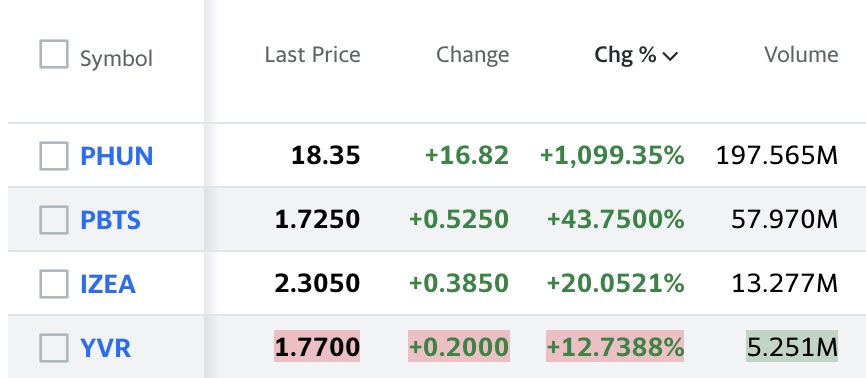Screen dimensions: 866x378
Task: Sort by the Volume column header
Action: pos(801,55)
